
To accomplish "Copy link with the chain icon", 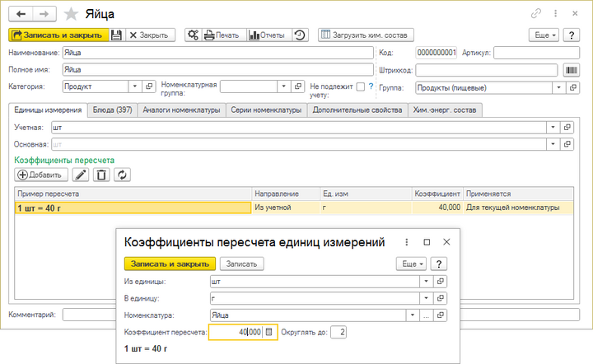I will (536, 14).
